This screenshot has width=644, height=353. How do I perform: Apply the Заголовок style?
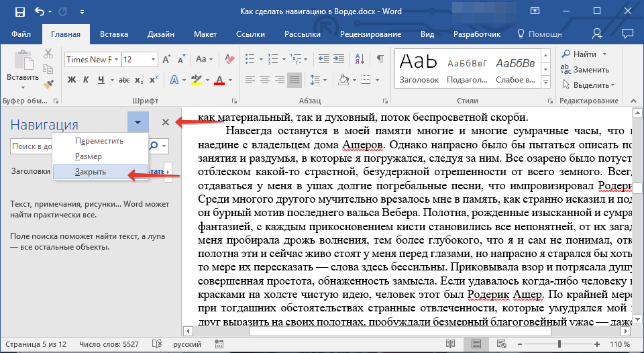point(419,69)
